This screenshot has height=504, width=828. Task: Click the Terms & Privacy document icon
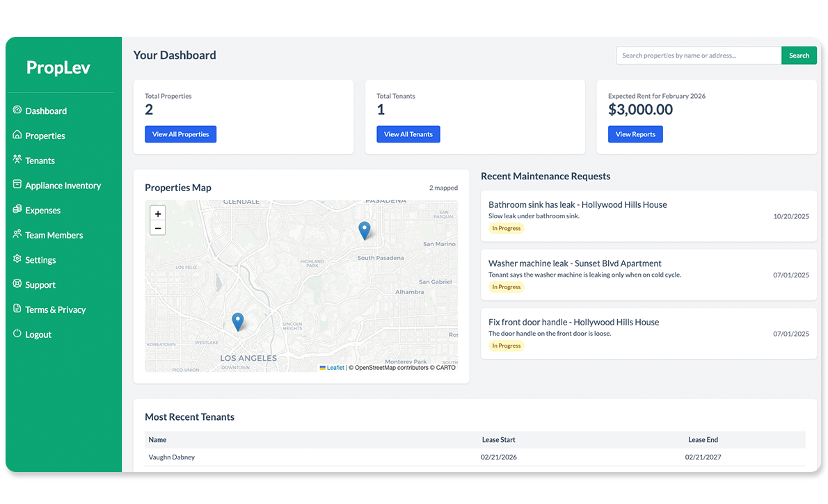click(17, 308)
